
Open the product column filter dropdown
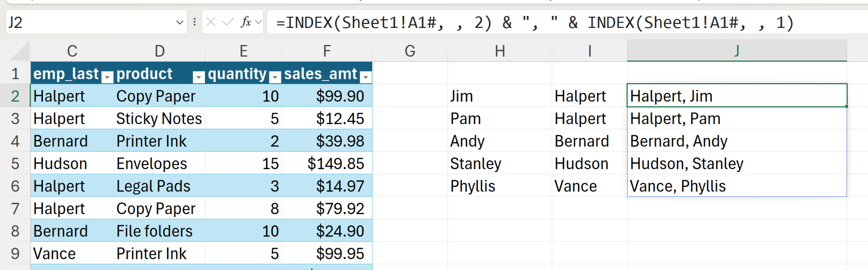[198, 77]
